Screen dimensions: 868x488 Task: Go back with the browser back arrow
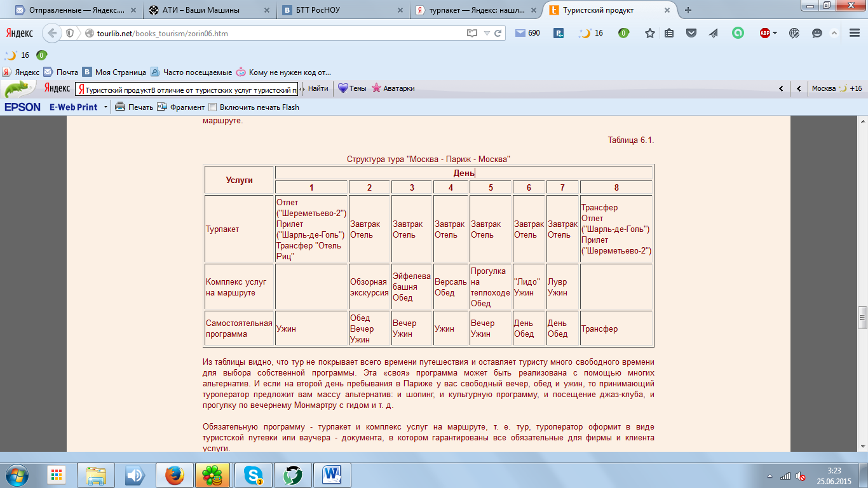coord(52,33)
